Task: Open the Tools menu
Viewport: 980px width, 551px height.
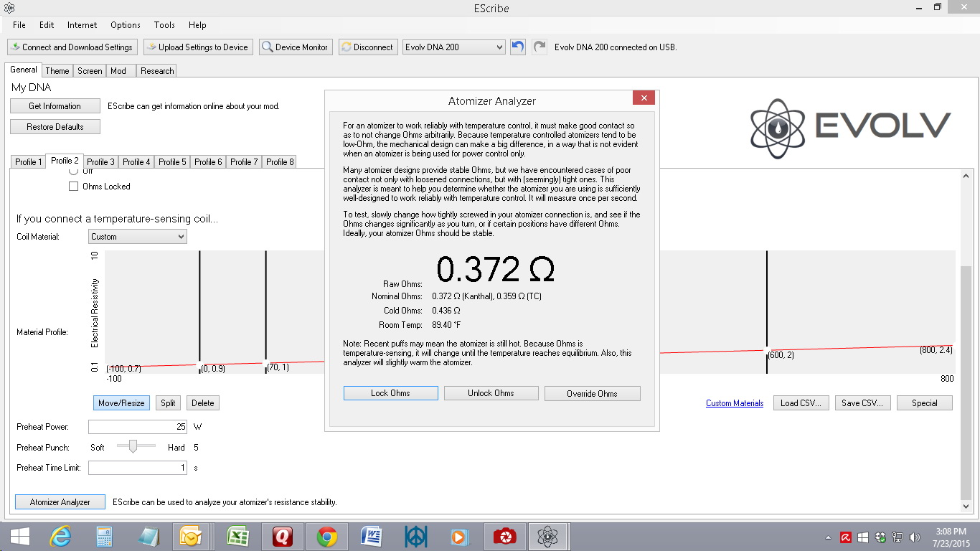Action: 164,25
